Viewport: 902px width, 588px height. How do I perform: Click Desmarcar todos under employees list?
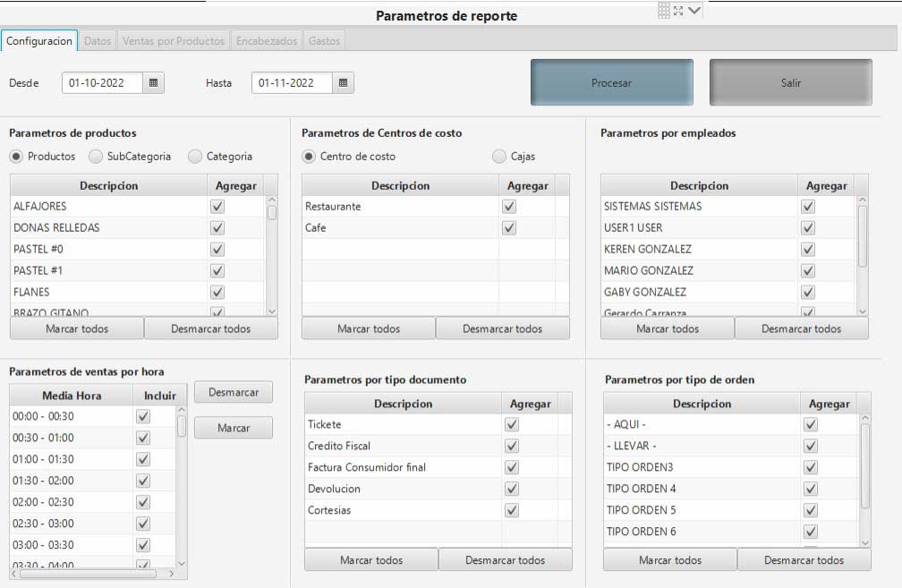(801, 328)
